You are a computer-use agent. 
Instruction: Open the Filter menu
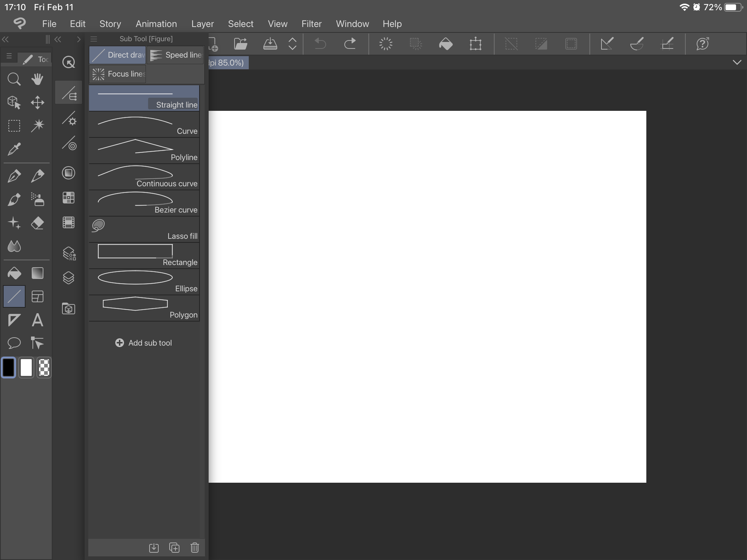point(311,24)
